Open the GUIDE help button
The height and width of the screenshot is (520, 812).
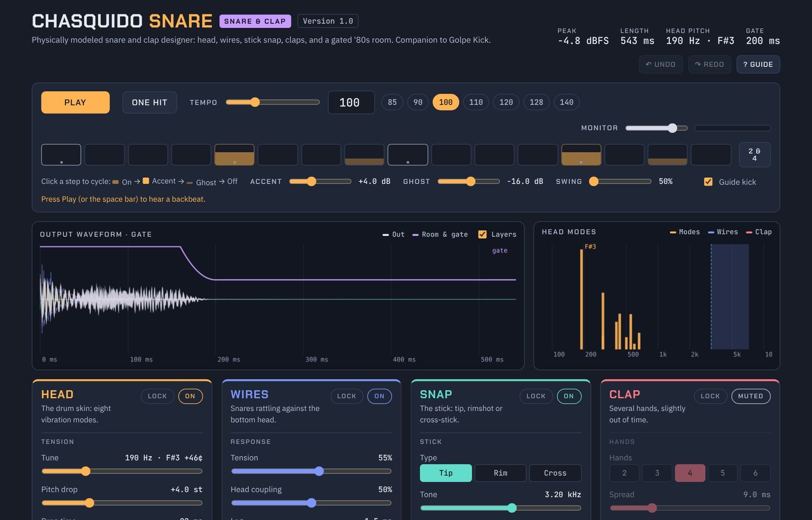(x=758, y=64)
